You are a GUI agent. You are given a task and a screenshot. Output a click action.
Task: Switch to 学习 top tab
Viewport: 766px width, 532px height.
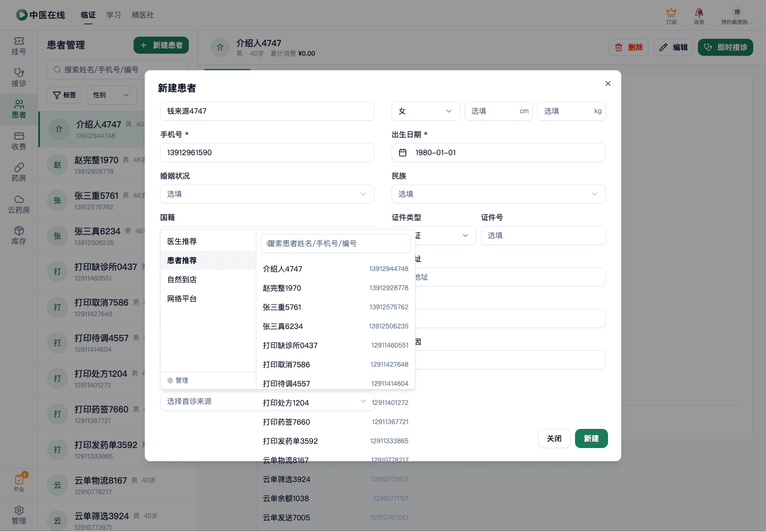coord(114,15)
